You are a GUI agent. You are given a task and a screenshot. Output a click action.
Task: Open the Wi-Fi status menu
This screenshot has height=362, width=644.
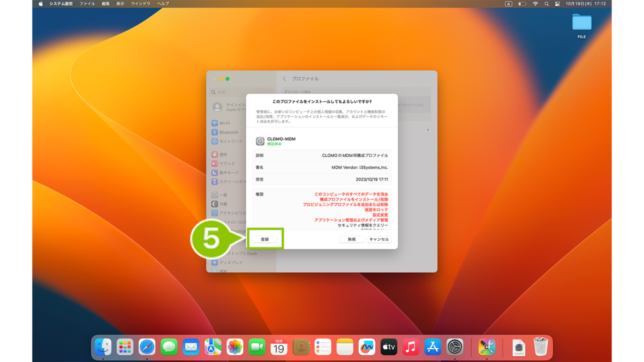click(x=535, y=4)
